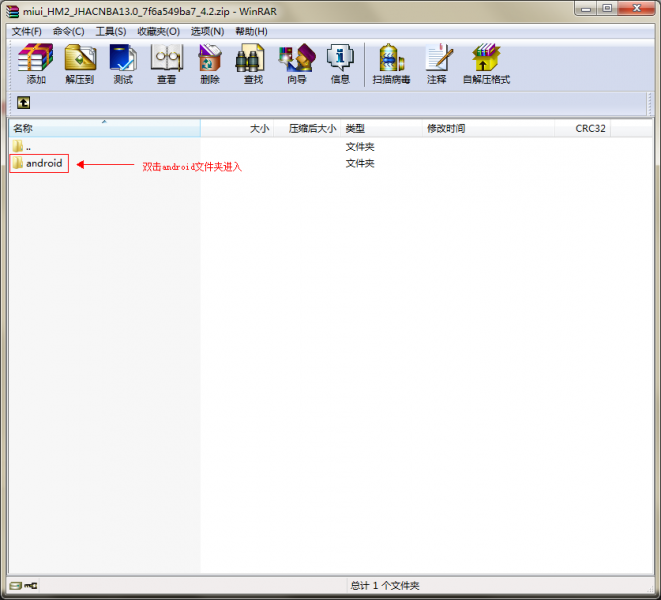Viewport: 661px width, 600px height.
Task: Sort by Packed Size (压缩后大小) column
Action: [307, 128]
